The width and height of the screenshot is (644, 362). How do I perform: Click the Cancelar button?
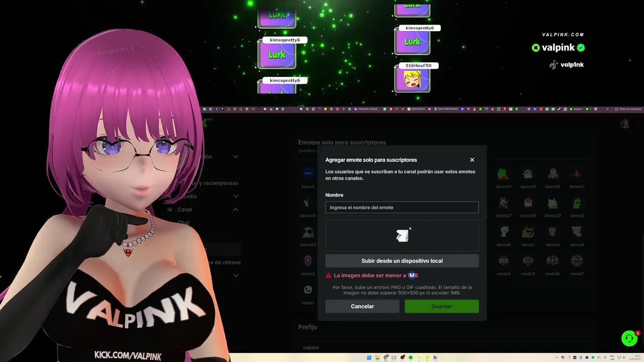point(362,306)
